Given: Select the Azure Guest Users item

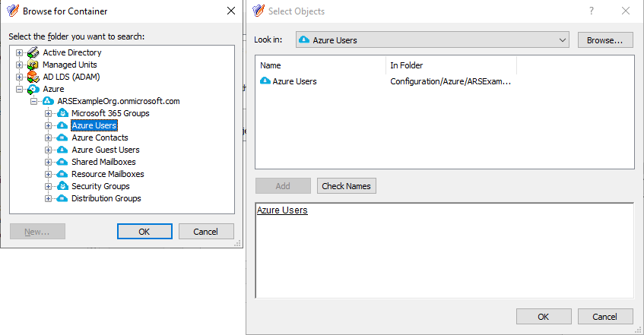Looking at the screenshot, I should tap(106, 150).
